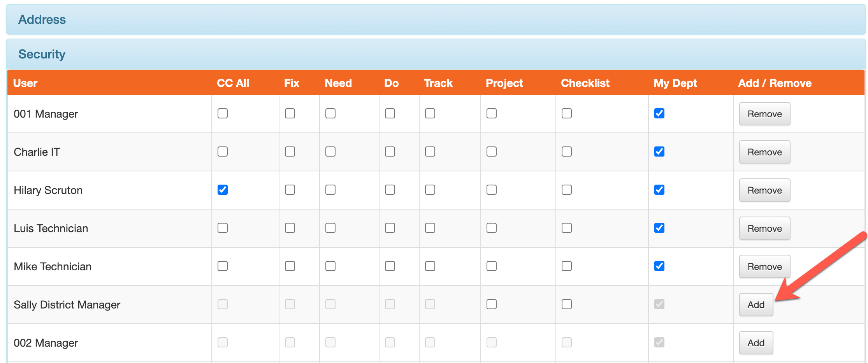
Task: Remove Luis Technician user
Action: click(764, 228)
